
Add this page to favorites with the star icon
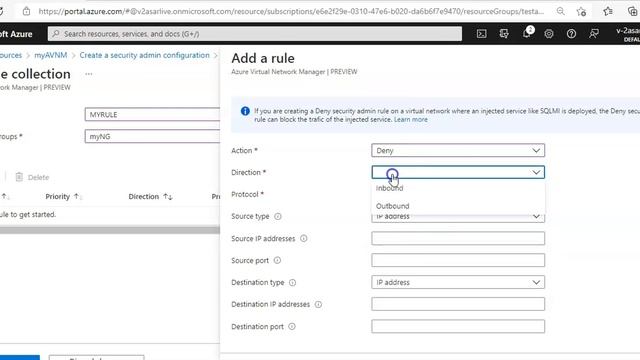click(582, 11)
